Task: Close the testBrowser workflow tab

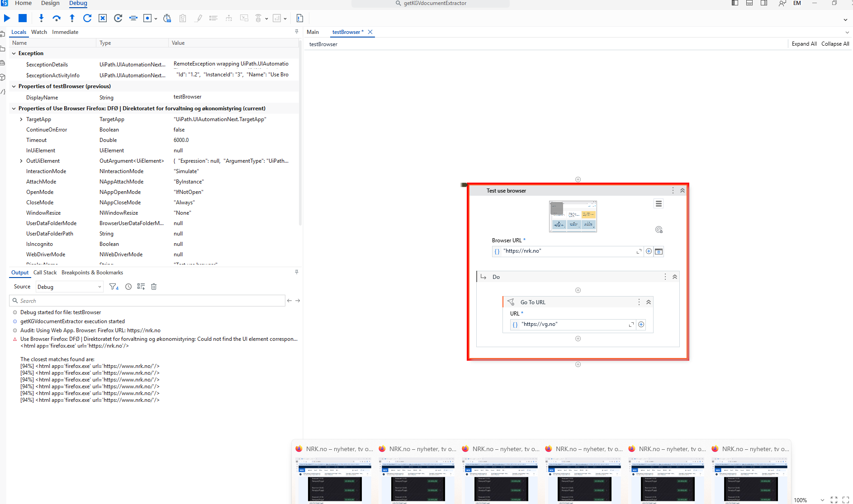Action: coord(370,32)
